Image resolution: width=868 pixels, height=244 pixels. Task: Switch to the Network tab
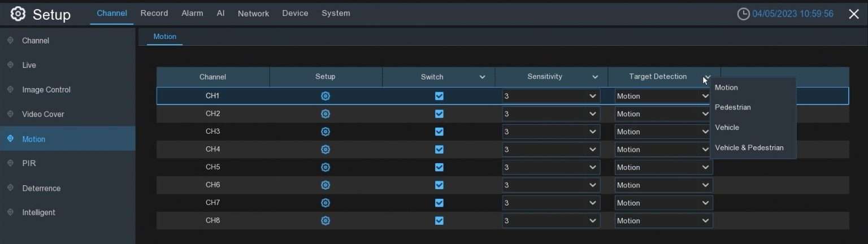253,14
